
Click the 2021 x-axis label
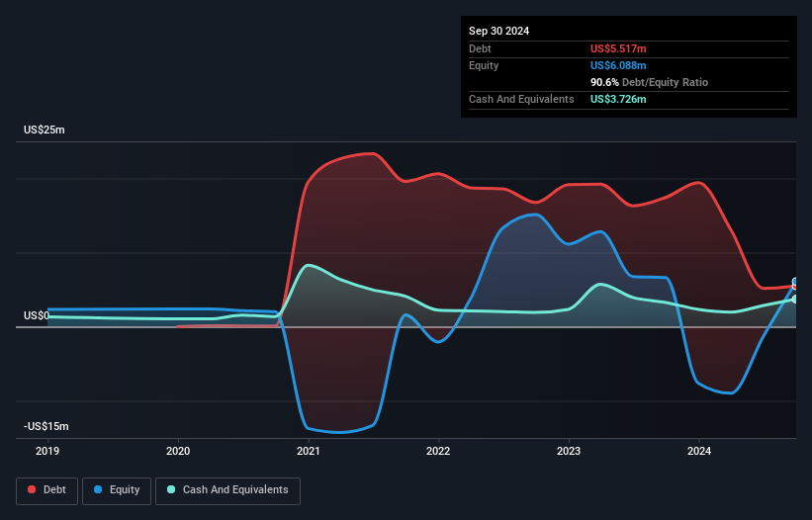pos(309,451)
